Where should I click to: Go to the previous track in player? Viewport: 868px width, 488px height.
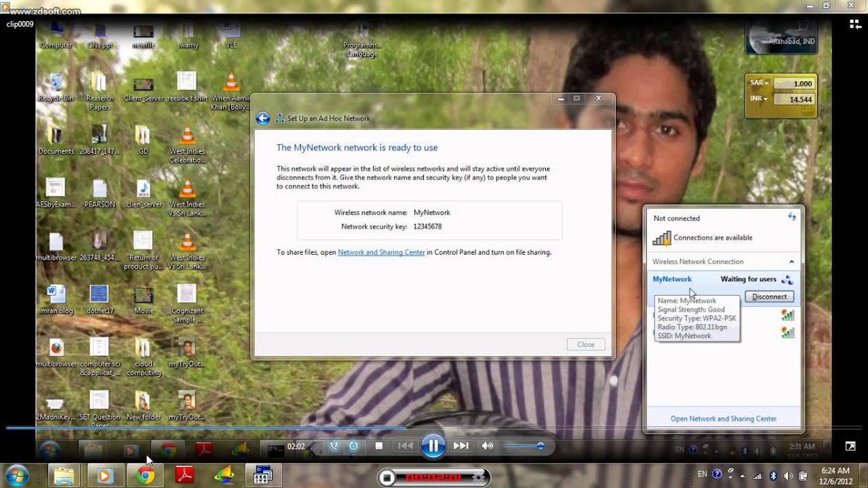click(405, 445)
